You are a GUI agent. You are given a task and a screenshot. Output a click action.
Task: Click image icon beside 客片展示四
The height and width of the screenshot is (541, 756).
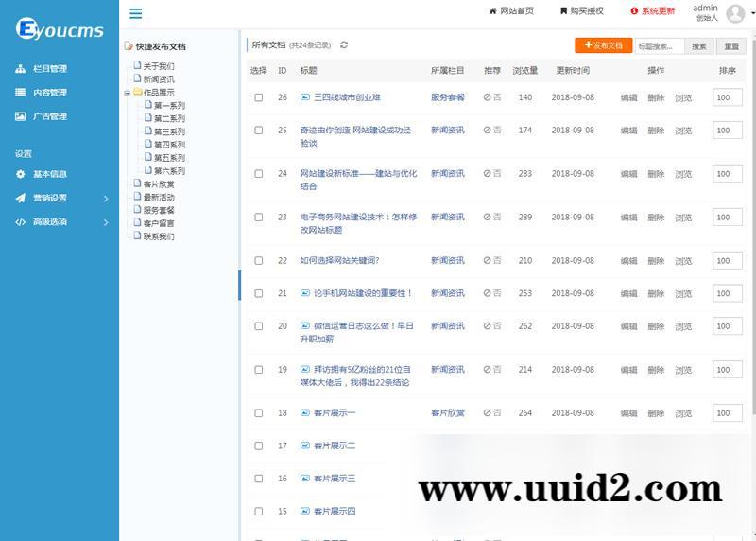pos(304,511)
